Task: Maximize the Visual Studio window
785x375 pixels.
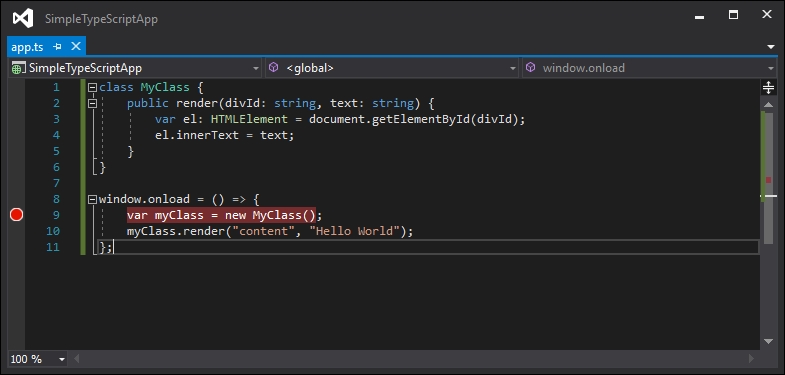Action: click(733, 15)
